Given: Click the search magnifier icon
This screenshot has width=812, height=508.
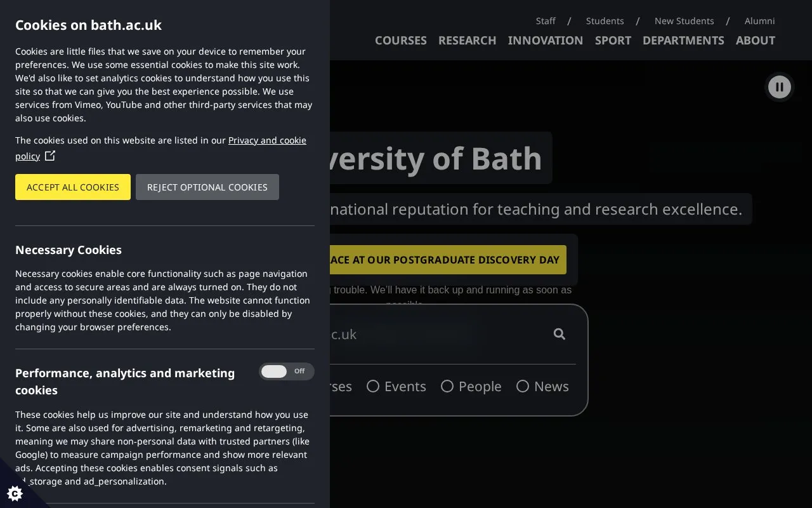Looking at the screenshot, I should (x=559, y=334).
